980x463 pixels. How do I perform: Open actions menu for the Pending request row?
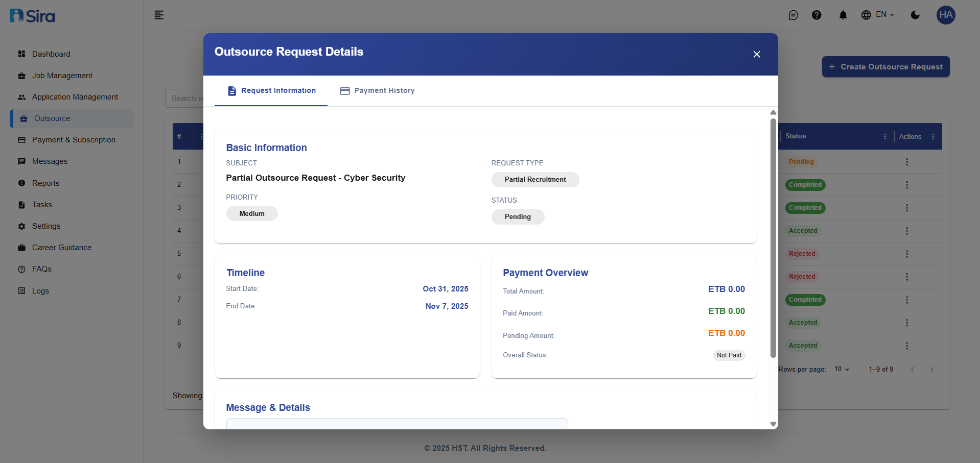[907, 162]
